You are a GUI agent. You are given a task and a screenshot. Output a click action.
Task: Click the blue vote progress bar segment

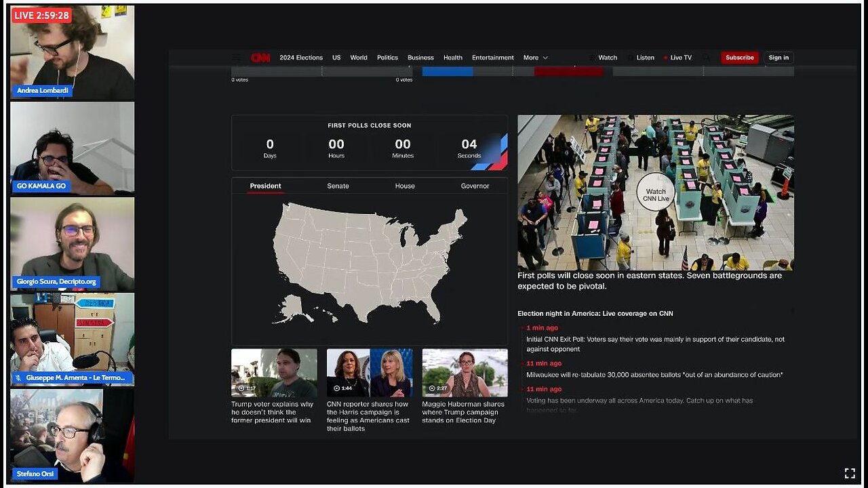pyautogui.click(x=448, y=71)
